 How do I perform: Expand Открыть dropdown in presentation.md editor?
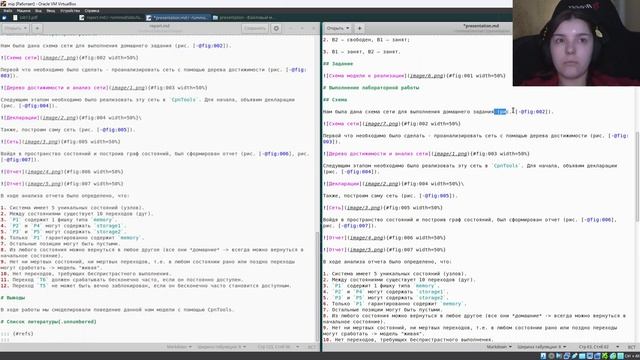pyautogui.click(x=338, y=28)
